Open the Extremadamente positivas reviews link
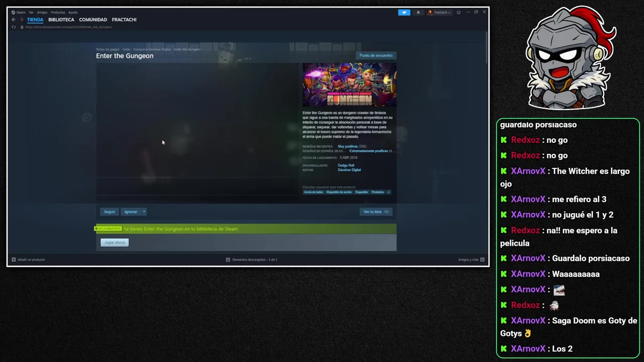This screenshot has width=644, height=362. (369, 151)
